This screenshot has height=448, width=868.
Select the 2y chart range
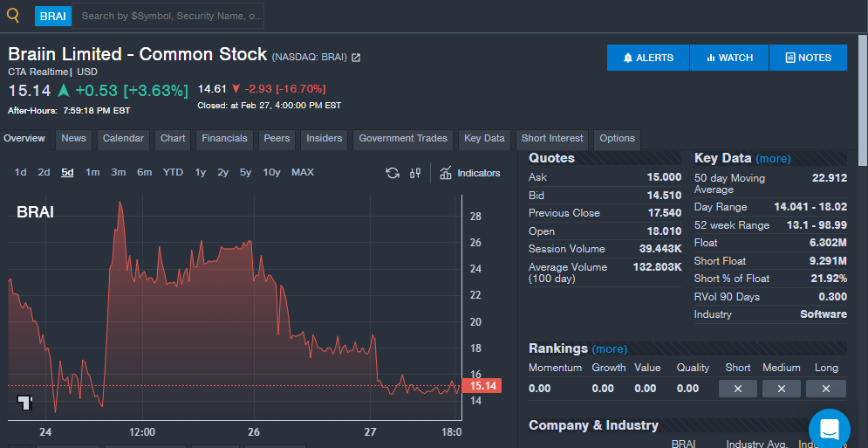222,172
